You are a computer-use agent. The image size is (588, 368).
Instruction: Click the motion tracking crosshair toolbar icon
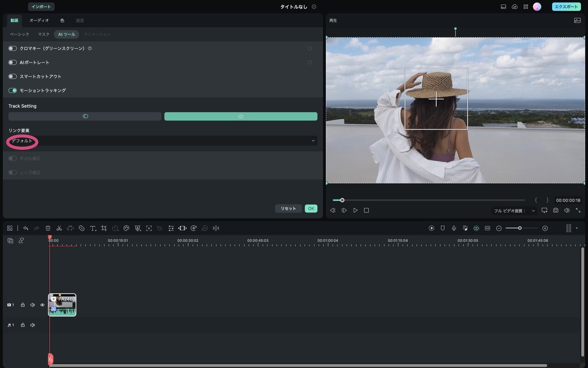pos(149,228)
